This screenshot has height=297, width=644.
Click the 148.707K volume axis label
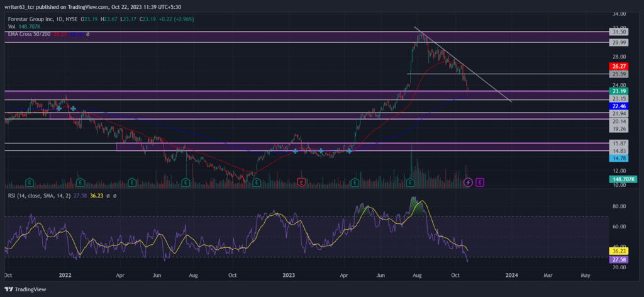pyautogui.click(x=623, y=179)
